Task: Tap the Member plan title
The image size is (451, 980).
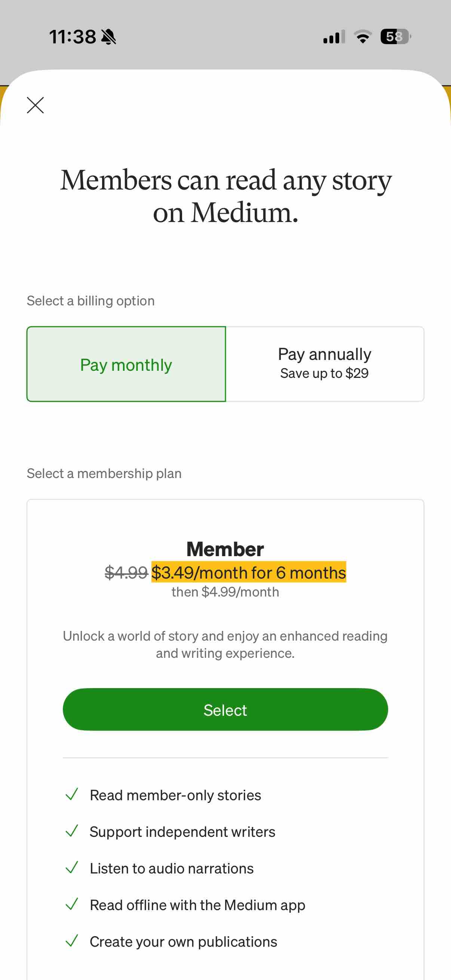Action: (225, 549)
